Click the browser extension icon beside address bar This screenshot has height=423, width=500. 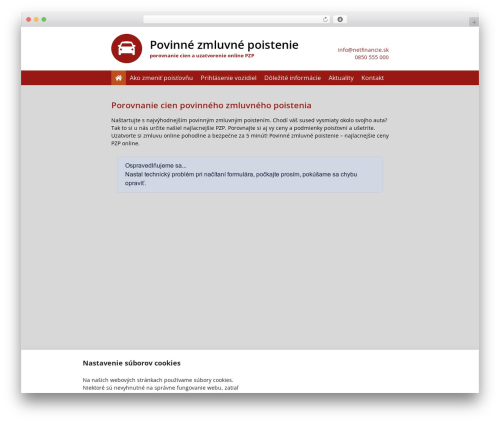pos(340,19)
